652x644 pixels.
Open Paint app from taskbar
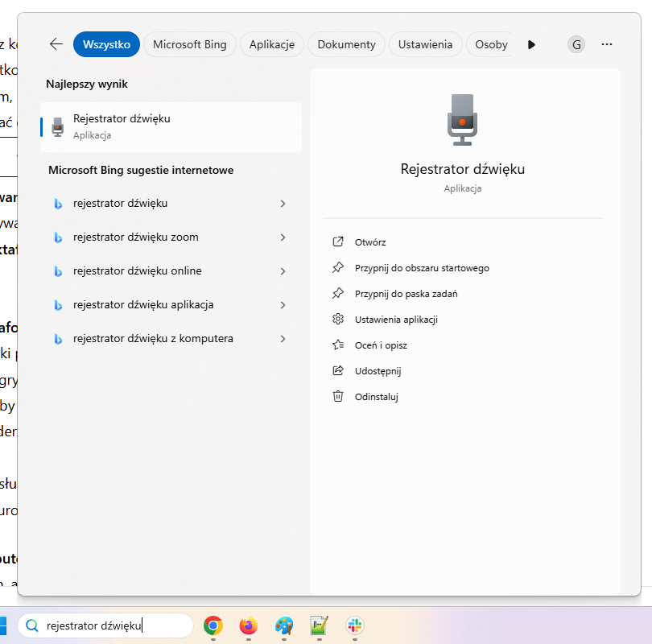[284, 625]
